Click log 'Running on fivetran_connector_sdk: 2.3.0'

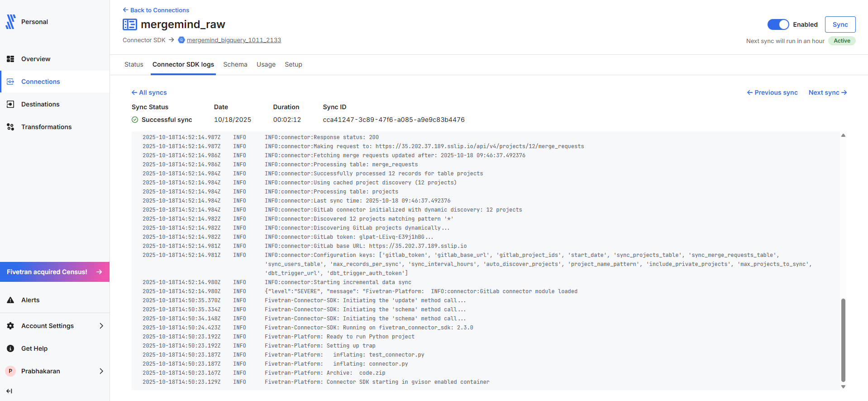[369, 328]
